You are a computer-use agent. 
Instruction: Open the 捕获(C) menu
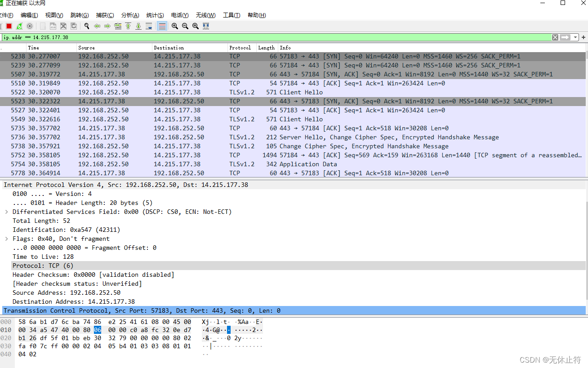coord(105,15)
